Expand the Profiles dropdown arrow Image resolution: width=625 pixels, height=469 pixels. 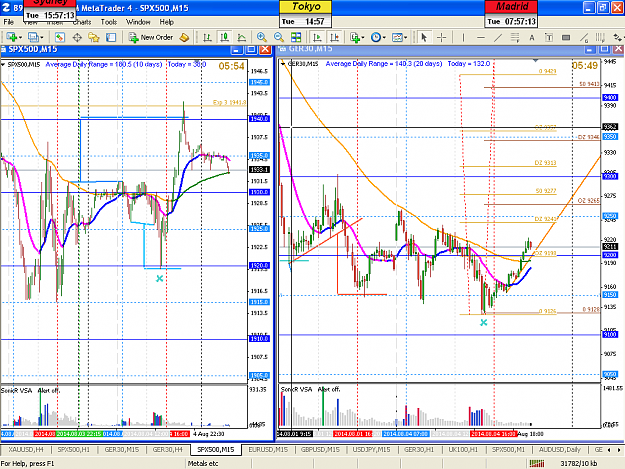coord(41,38)
